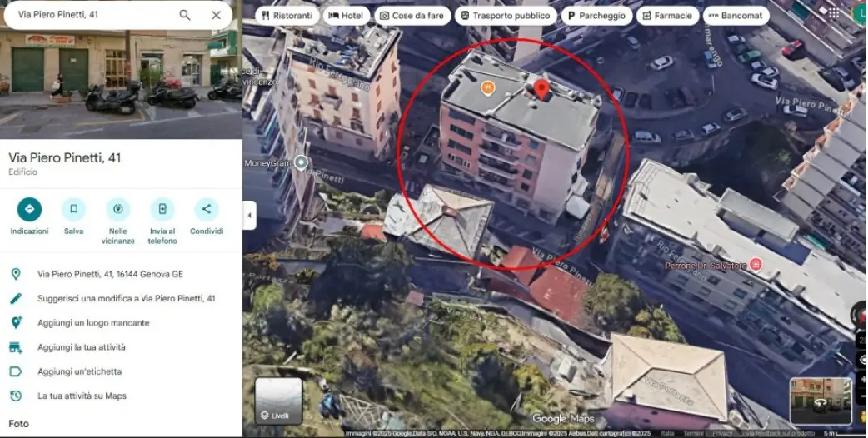The height and width of the screenshot is (438, 868).
Task: Open the Privacy footer link
Action: (x=722, y=433)
